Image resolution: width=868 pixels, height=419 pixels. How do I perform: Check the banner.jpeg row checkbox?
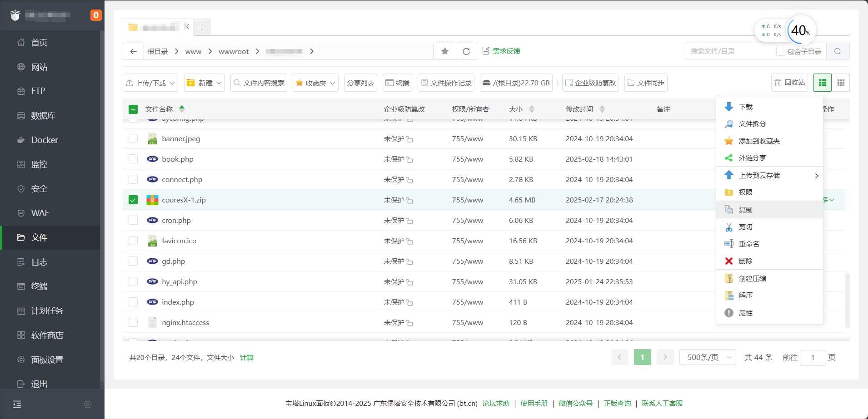click(133, 138)
